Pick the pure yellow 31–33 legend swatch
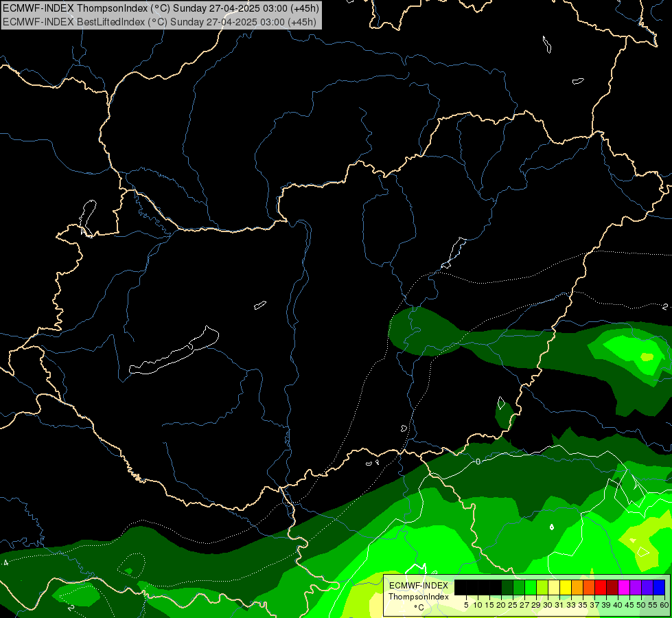Viewport: 672px width, 618px height. click(566, 588)
